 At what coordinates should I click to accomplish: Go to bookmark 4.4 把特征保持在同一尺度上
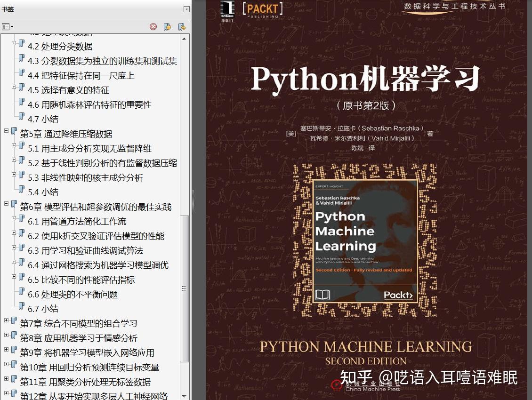[x=81, y=76]
